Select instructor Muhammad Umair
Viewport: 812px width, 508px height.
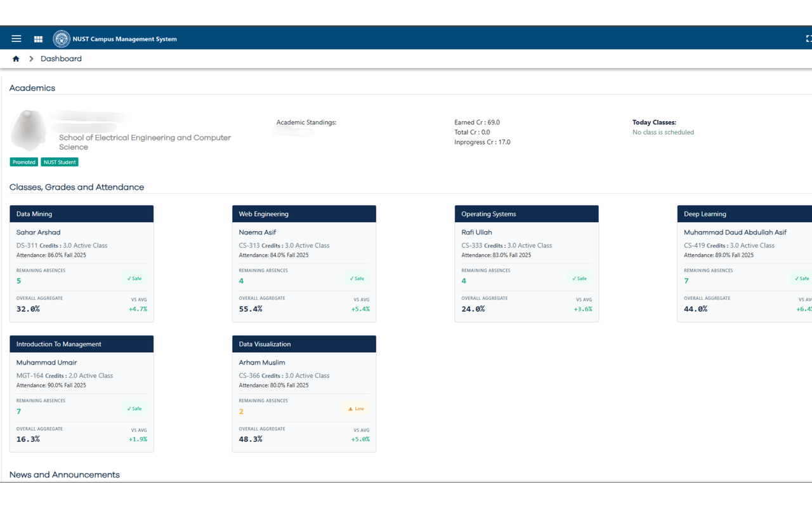pyautogui.click(x=47, y=363)
